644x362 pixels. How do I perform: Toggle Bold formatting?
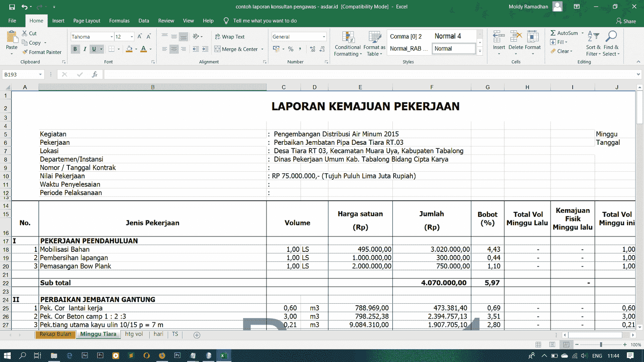(75, 49)
